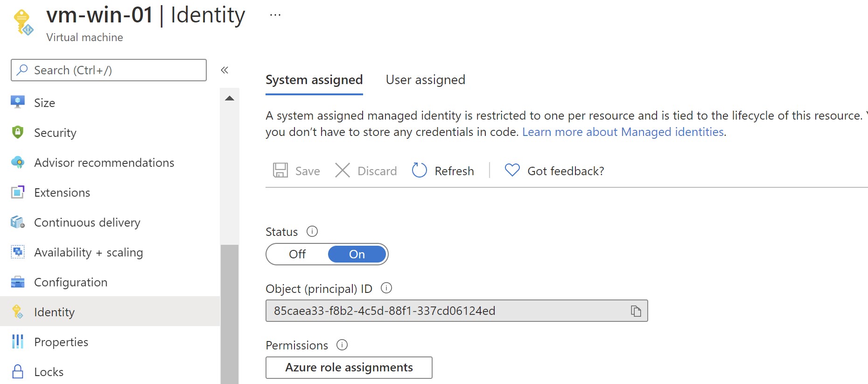Open Properties in the sidebar menu
868x384 pixels.
[110, 341]
